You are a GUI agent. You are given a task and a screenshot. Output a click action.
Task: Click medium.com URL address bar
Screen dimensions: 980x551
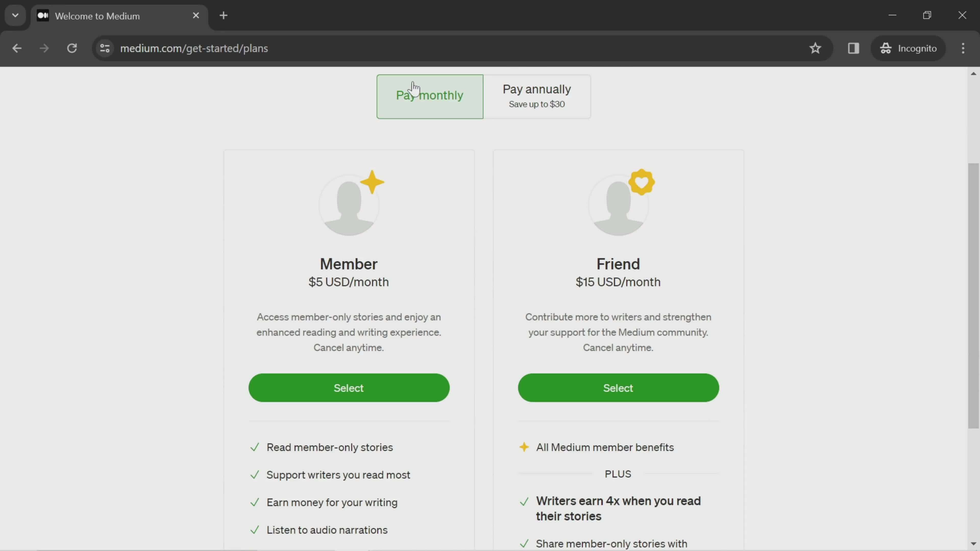[x=194, y=48]
